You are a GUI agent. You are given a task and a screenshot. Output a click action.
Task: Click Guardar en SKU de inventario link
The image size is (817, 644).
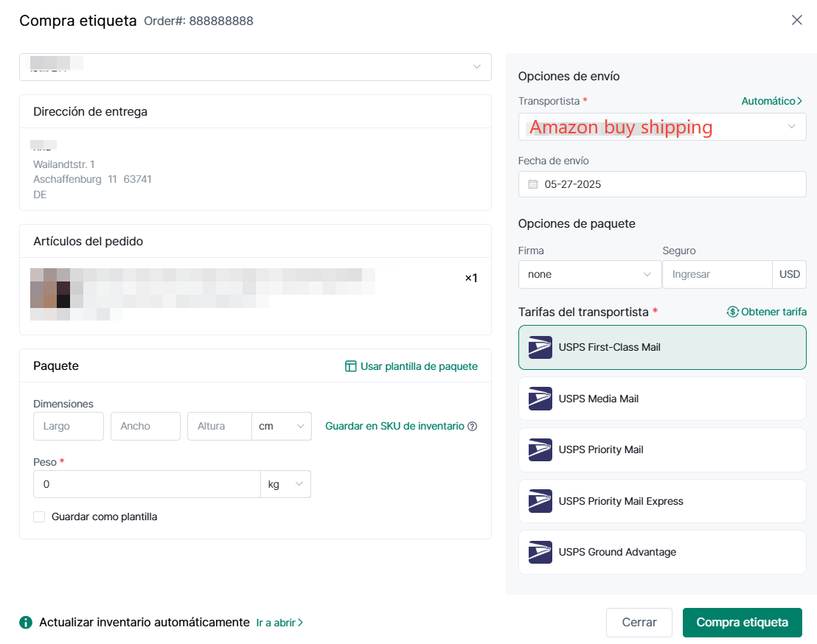[x=394, y=427]
